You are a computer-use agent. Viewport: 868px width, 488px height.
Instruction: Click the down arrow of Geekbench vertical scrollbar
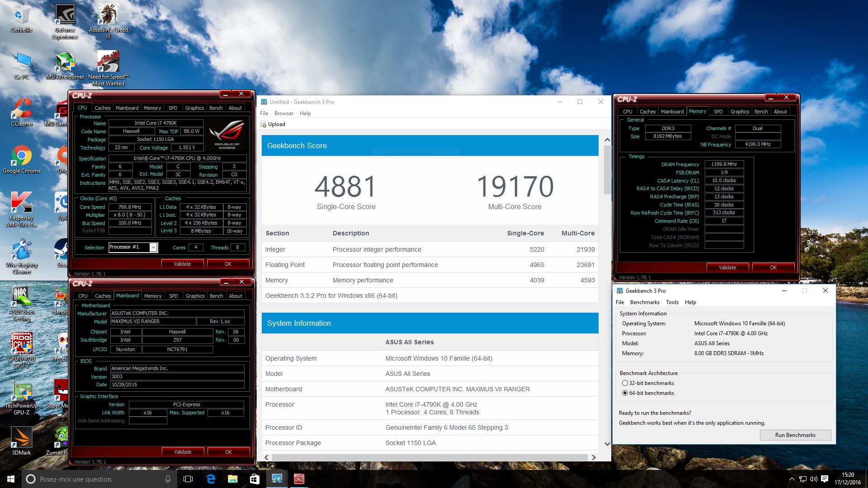click(607, 444)
